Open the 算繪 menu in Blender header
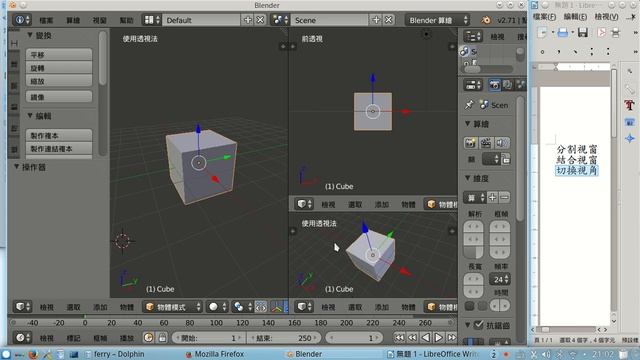This screenshot has height=360, width=640. pyautogui.click(x=73, y=20)
